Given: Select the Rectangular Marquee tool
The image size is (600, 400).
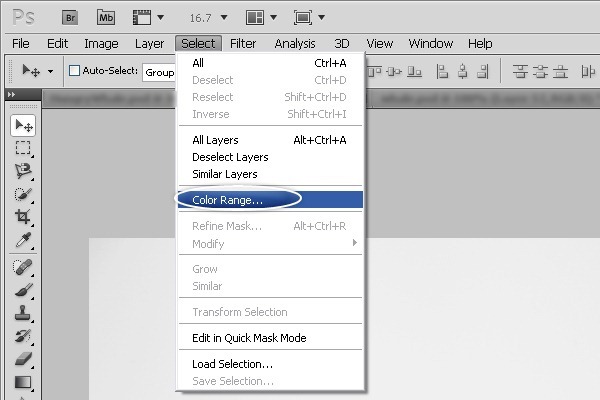Looking at the screenshot, I should pyautogui.click(x=23, y=148).
